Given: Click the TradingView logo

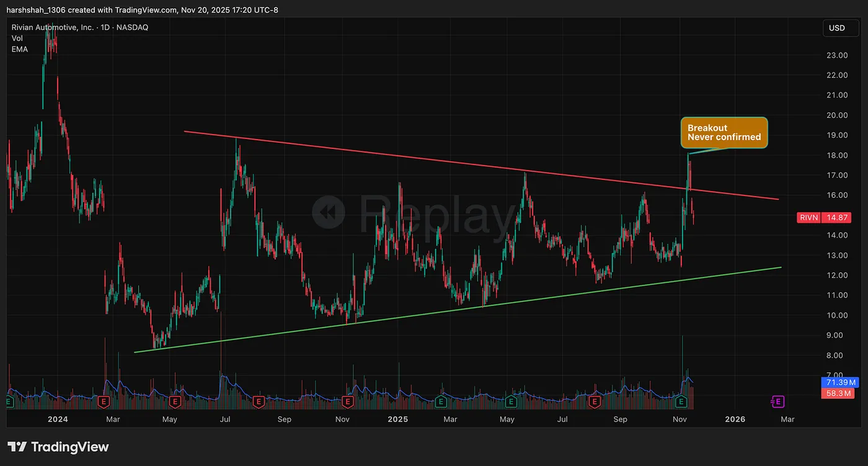Looking at the screenshot, I should pyautogui.click(x=58, y=447).
